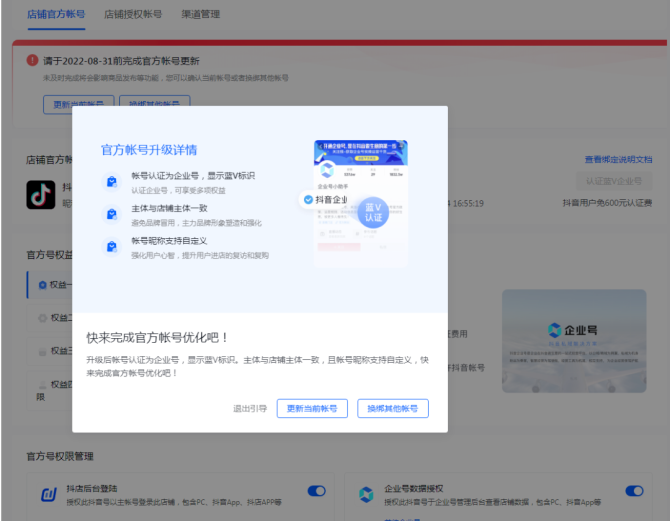The width and height of the screenshot is (670, 521).
Task: Click 退出引导 to exit the guide
Action: [250, 409]
